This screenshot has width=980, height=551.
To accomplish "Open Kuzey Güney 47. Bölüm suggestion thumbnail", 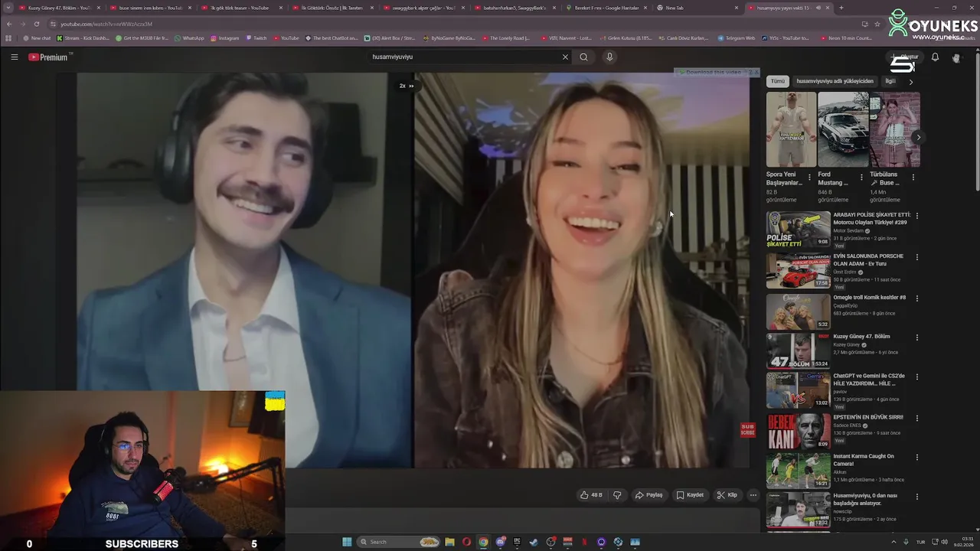I will coord(799,350).
